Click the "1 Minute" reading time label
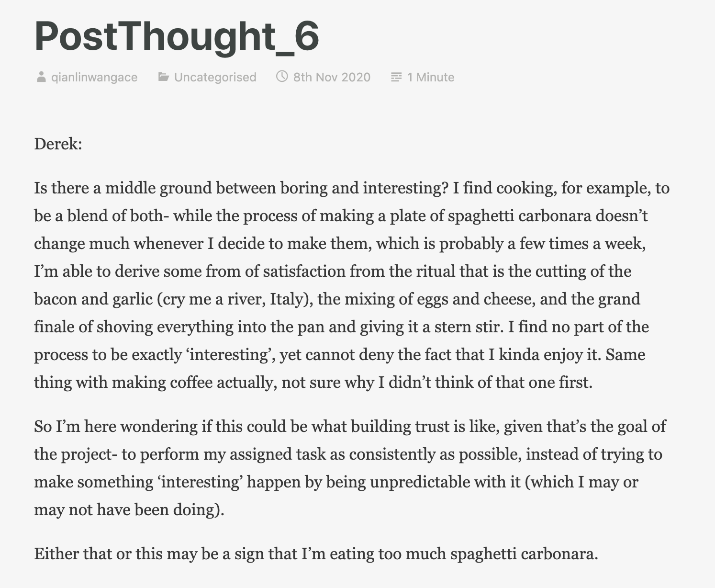Image resolution: width=715 pixels, height=588 pixels. (431, 78)
